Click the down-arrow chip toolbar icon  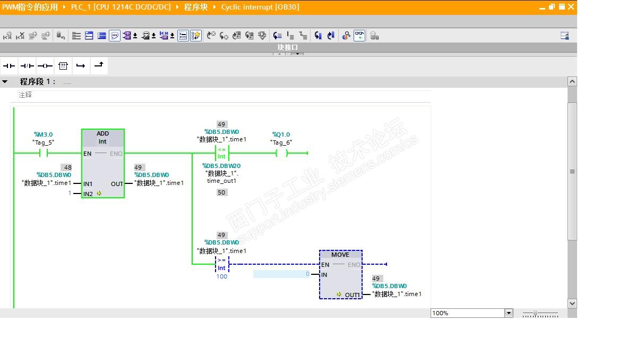tap(262, 36)
